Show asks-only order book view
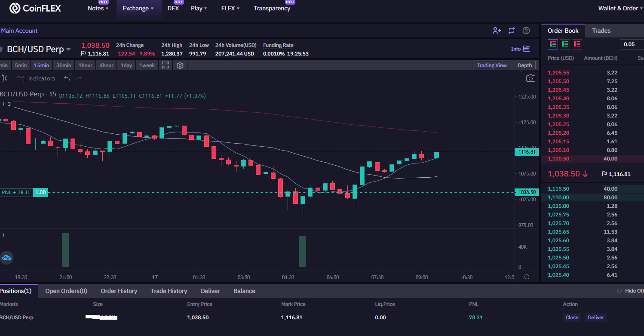 [x=577, y=44]
